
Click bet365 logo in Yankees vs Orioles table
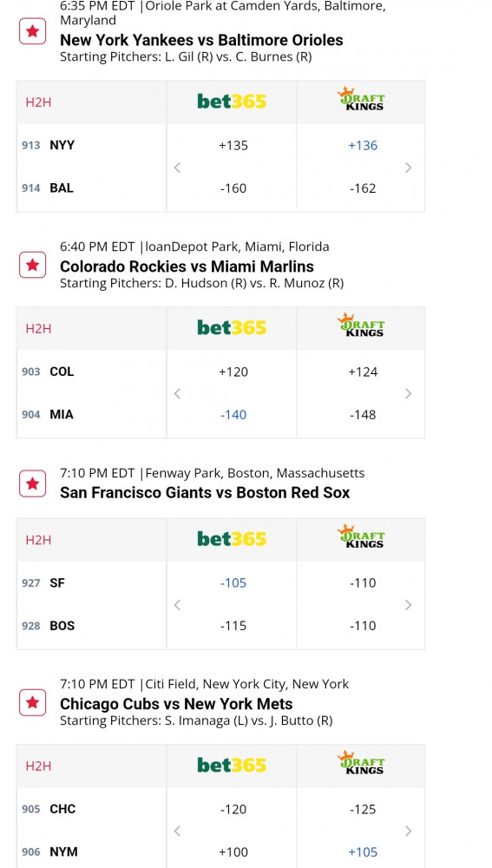coord(232,102)
